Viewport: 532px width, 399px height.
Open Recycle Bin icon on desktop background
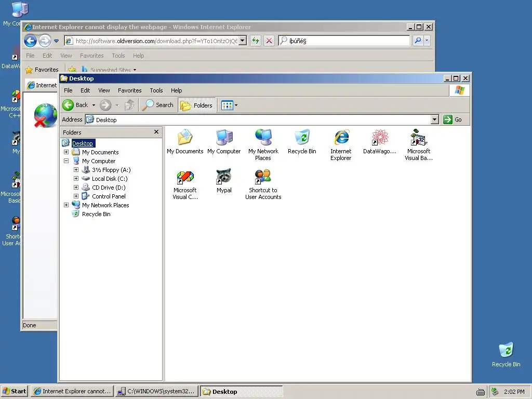click(506, 355)
